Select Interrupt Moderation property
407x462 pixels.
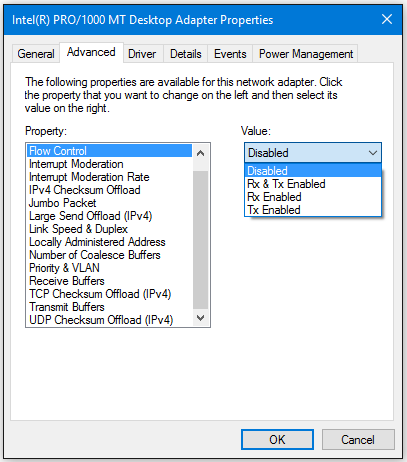(x=109, y=164)
